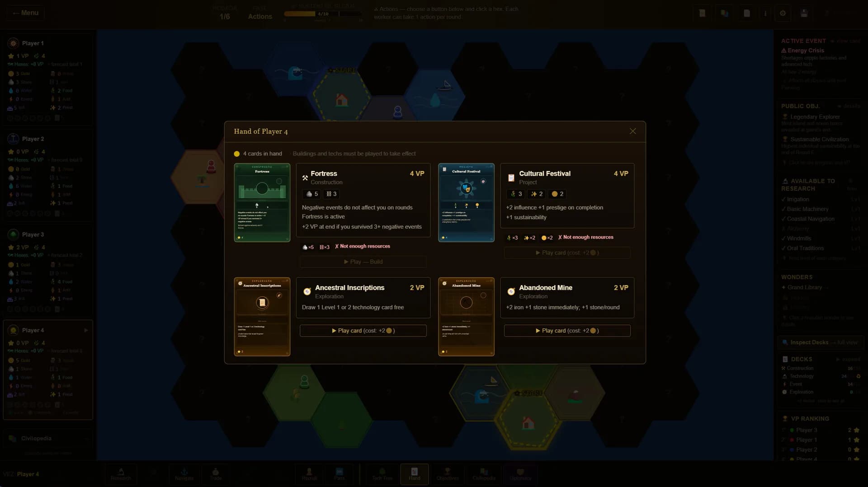The width and height of the screenshot is (868, 487).
Task: Click the Cultural Festival project scroll icon
Action: point(511,178)
